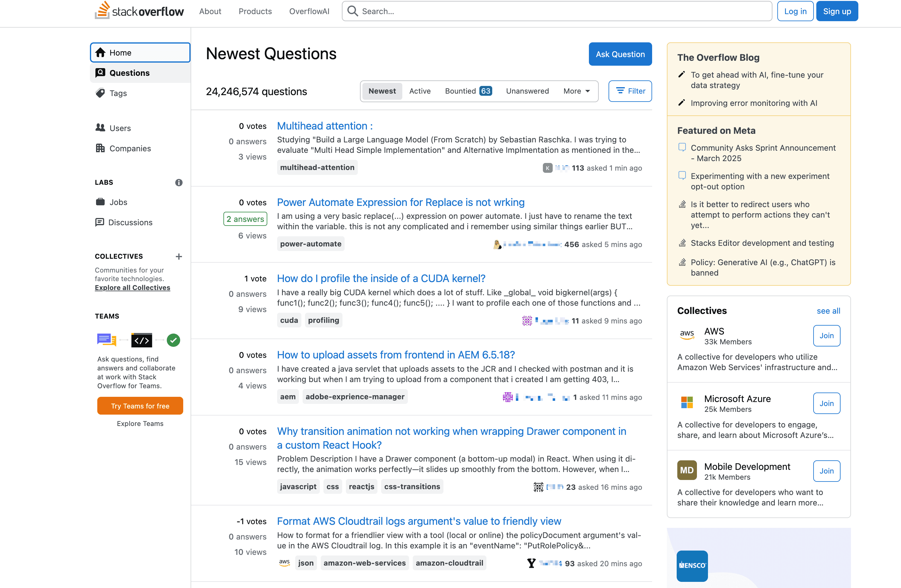Image resolution: width=901 pixels, height=588 pixels.
Task: Click the Microsoft Azure collective logo
Action: tap(687, 402)
